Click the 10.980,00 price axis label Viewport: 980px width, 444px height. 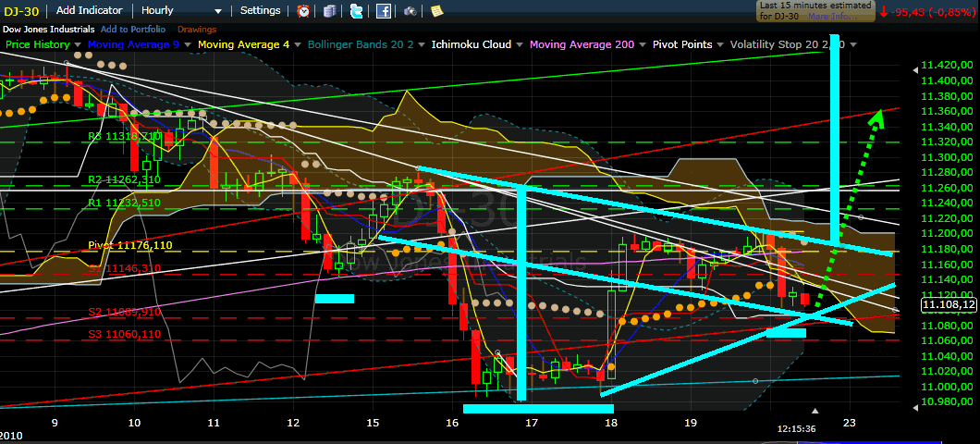coord(948,401)
